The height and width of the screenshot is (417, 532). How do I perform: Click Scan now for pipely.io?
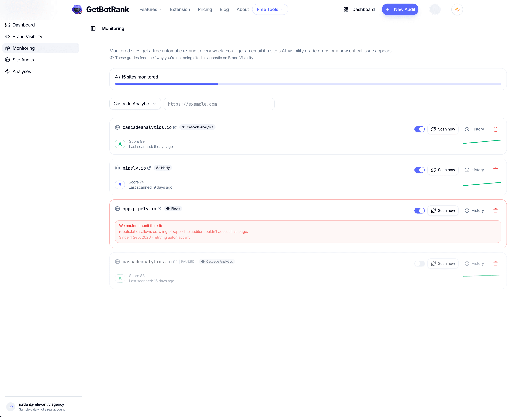(x=443, y=170)
